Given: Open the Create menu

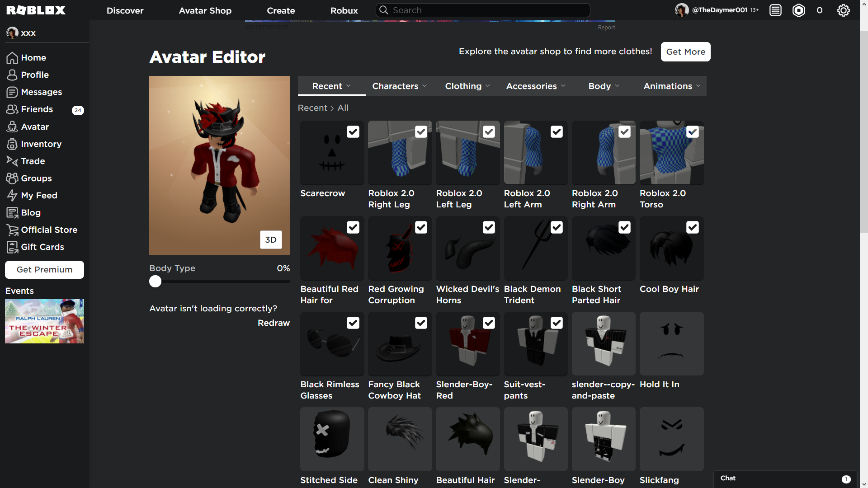Looking at the screenshot, I should (x=281, y=10).
